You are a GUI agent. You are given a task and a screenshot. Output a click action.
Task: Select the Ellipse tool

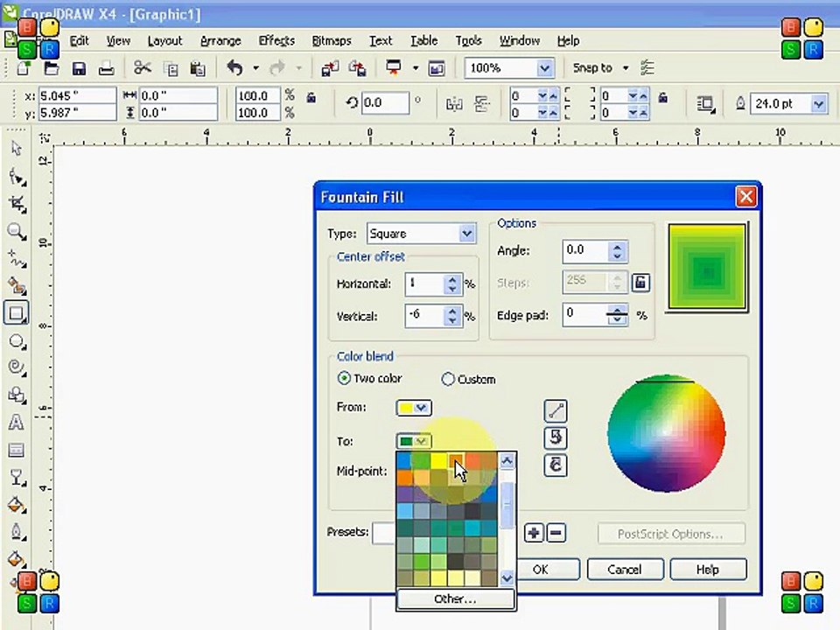point(17,341)
